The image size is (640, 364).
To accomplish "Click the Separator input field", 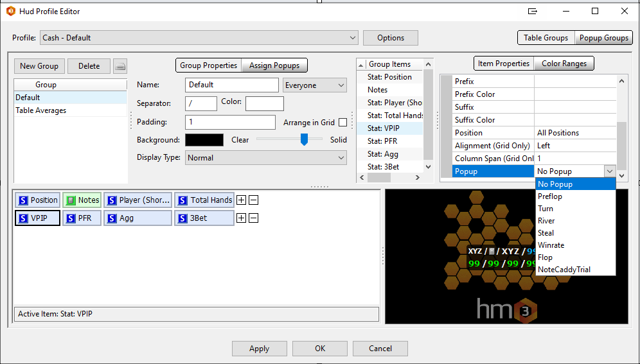I will [201, 103].
